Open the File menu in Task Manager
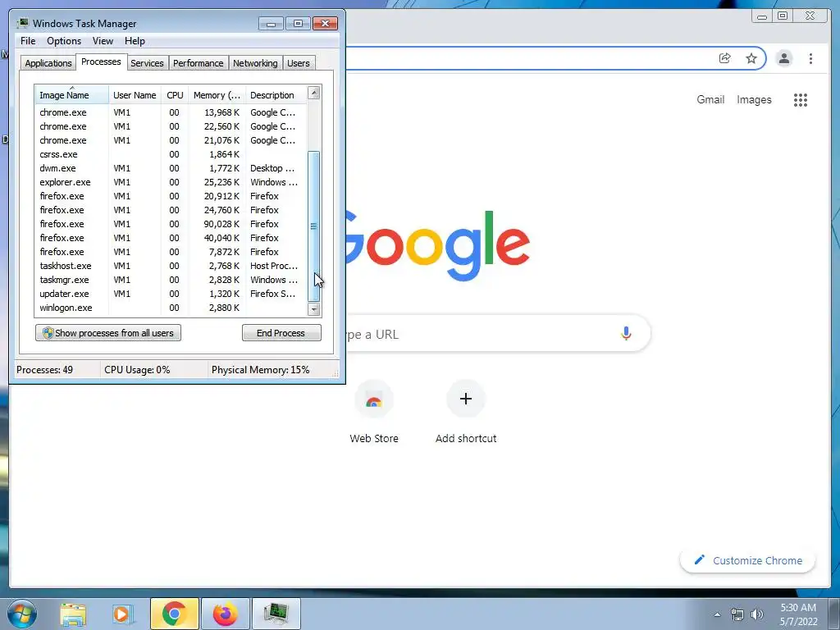Screen dimensions: 840x630 click(28, 41)
